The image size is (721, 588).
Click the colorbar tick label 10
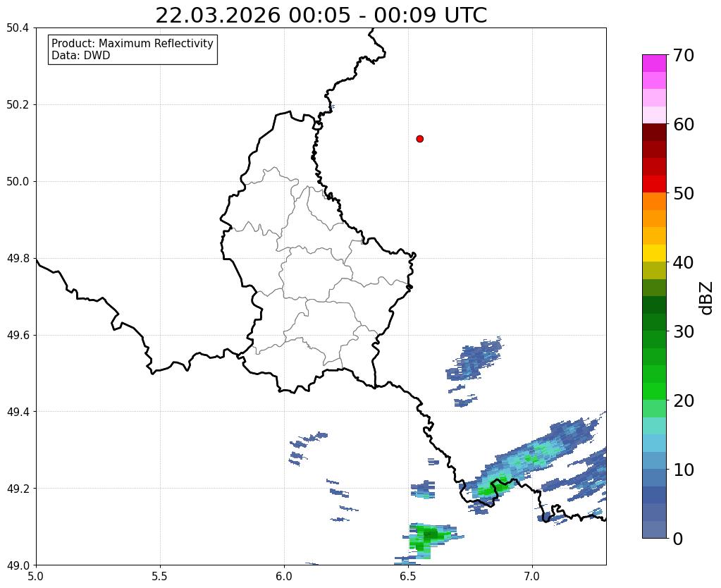(684, 470)
